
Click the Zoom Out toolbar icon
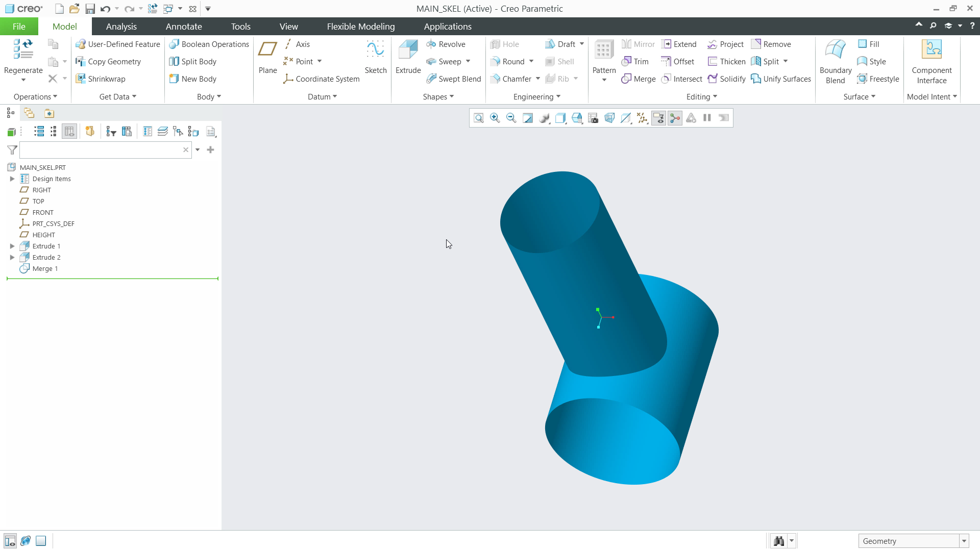coord(511,118)
